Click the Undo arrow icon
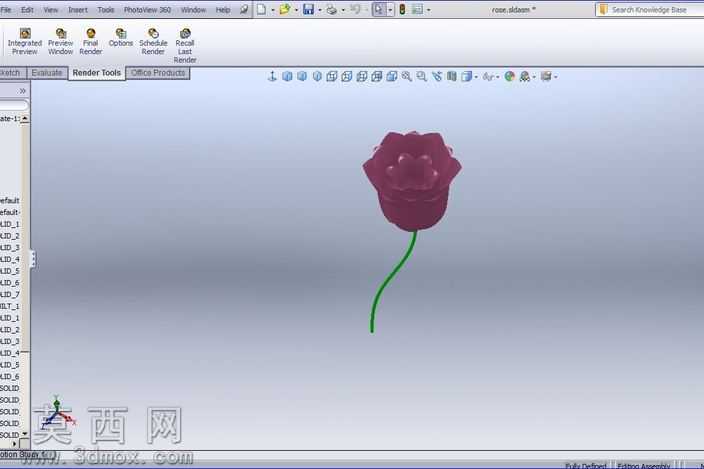Image resolution: width=704 pixels, height=469 pixels. (355, 9)
